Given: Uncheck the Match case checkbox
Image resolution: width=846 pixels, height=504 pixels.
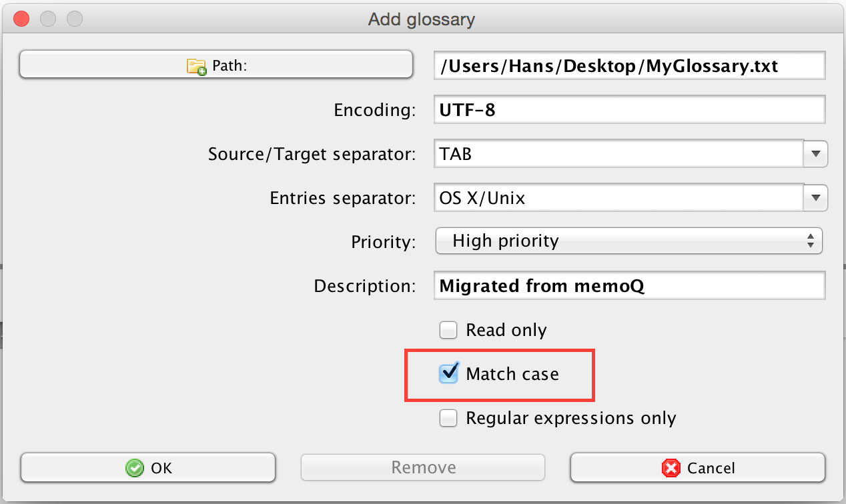Looking at the screenshot, I should coord(448,374).
